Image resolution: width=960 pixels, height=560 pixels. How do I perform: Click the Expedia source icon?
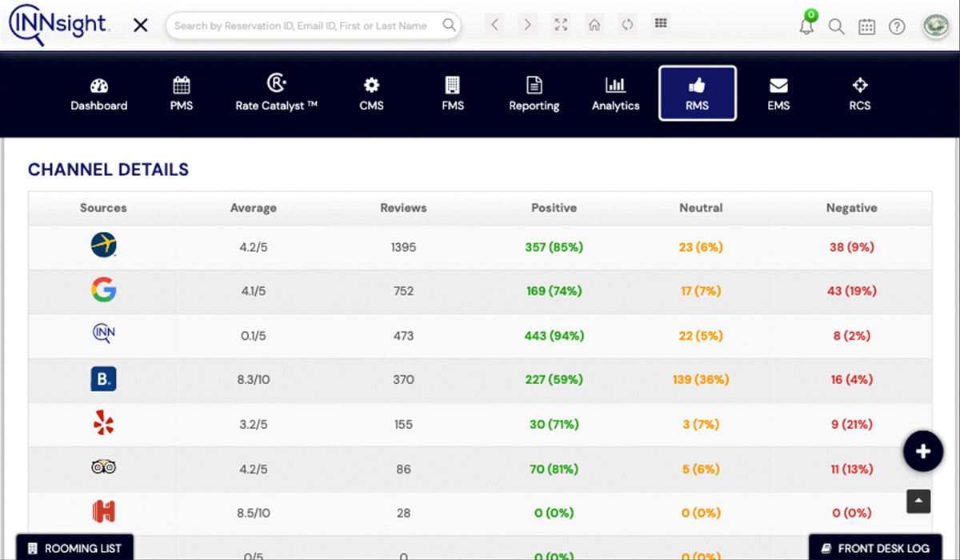click(x=104, y=246)
